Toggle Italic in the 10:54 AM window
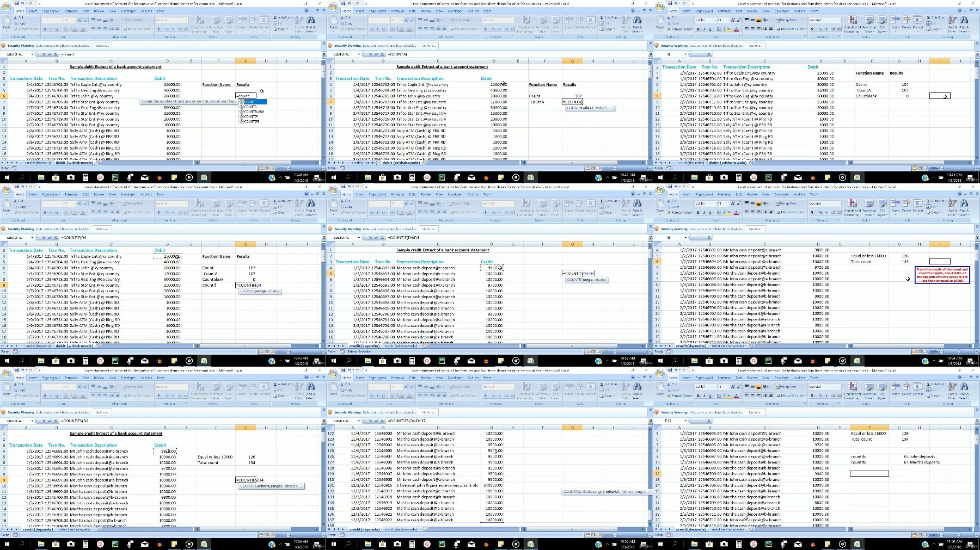 704,212
